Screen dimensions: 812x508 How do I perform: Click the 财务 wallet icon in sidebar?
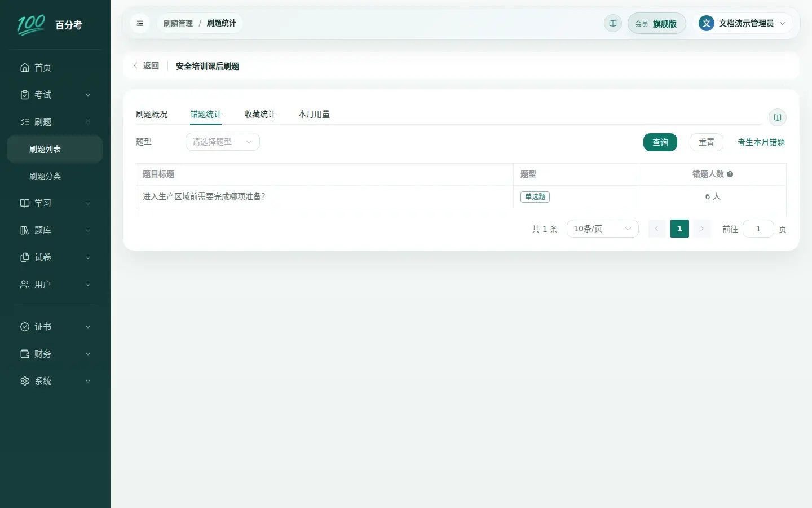(25, 354)
